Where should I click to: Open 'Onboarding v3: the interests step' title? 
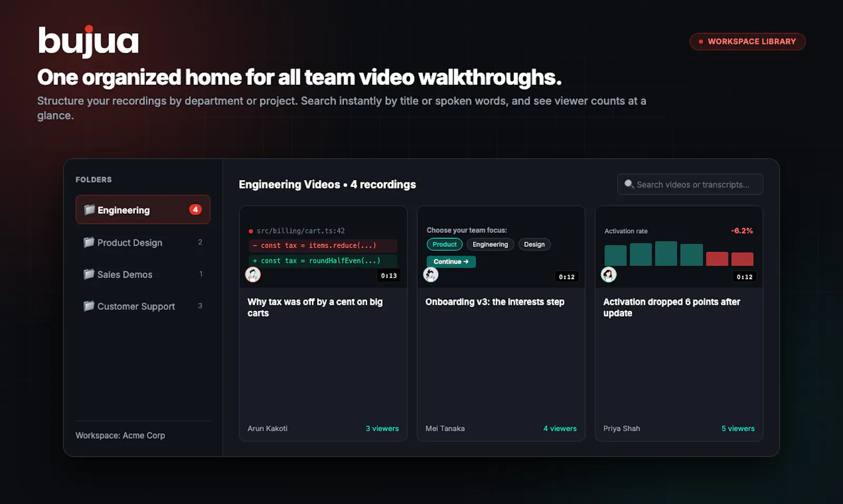[495, 302]
